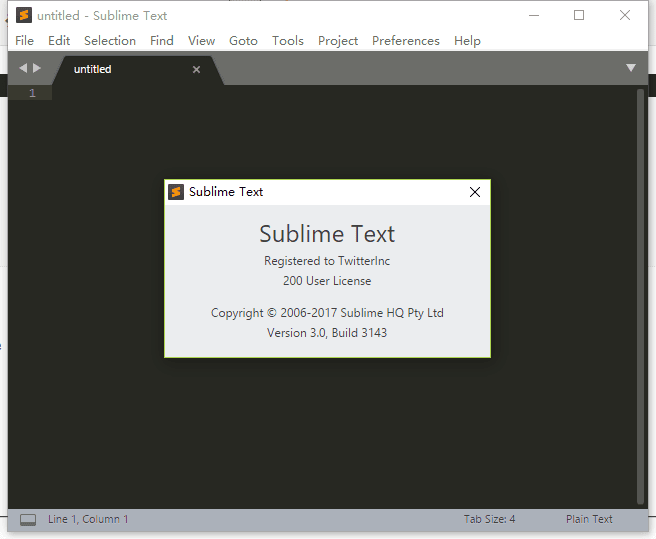Close the Sublime Text about dialog
The width and height of the screenshot is (656, 539).
(x=475, y=192)
